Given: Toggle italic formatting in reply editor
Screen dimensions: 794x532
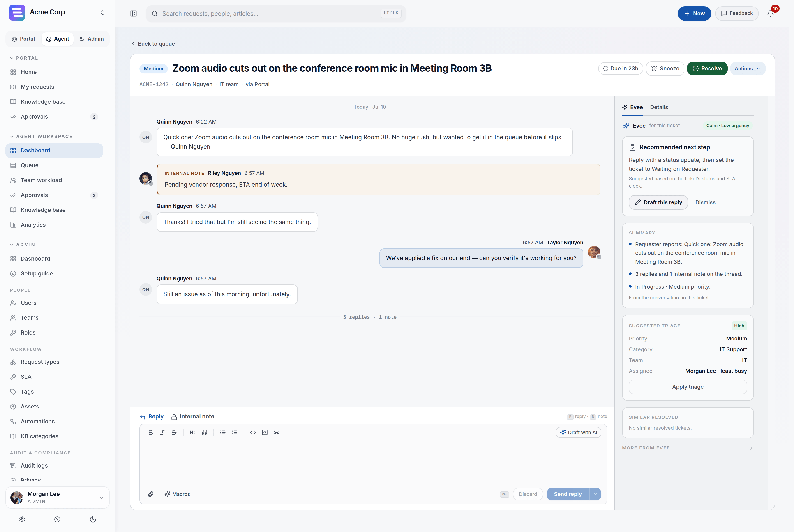Looking at the screenshot, I should point(162,432).
